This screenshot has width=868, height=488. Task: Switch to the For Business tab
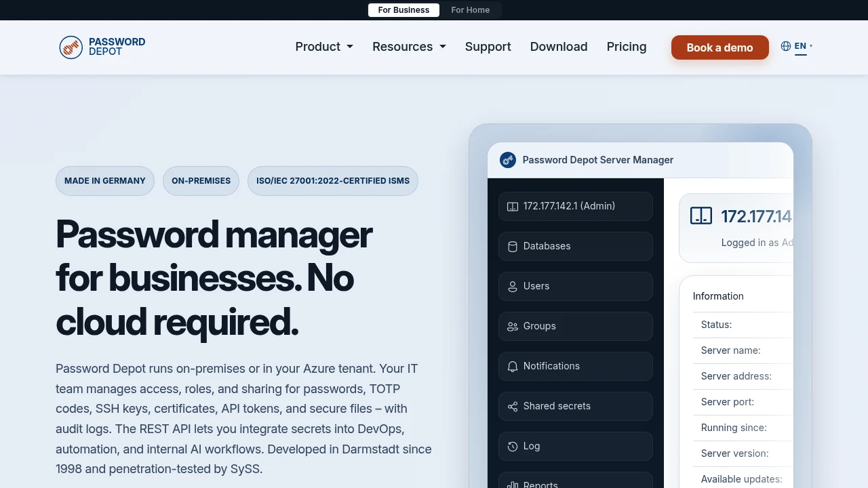click(x=403, y=10)
